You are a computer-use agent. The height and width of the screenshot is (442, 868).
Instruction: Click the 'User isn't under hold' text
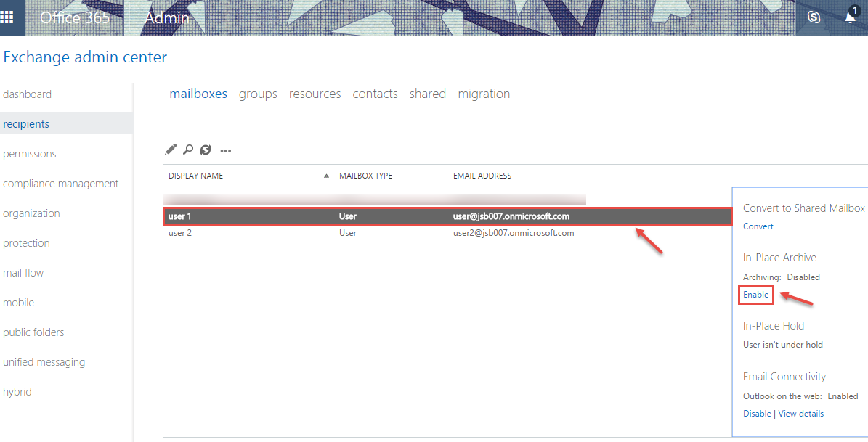point(783,345)
